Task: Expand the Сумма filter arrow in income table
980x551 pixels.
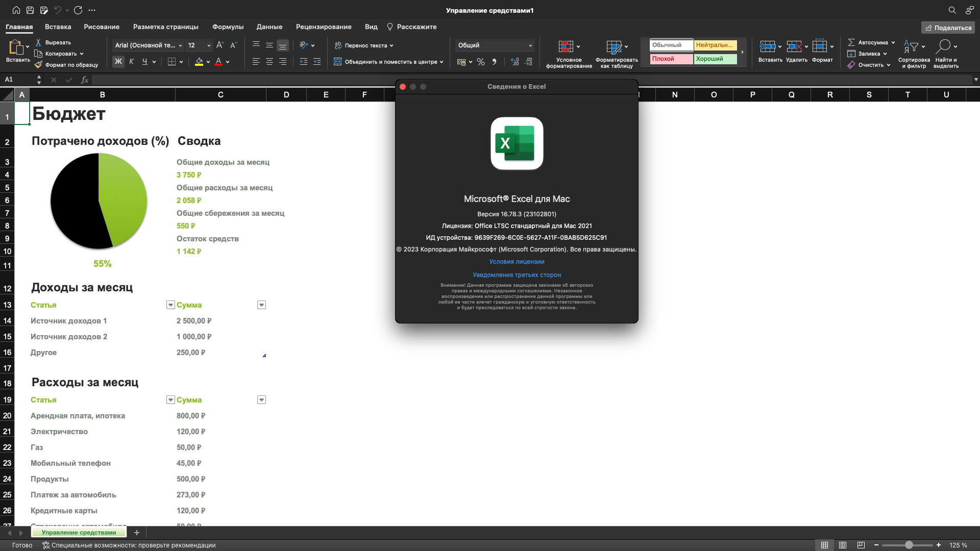Action: 261,305
